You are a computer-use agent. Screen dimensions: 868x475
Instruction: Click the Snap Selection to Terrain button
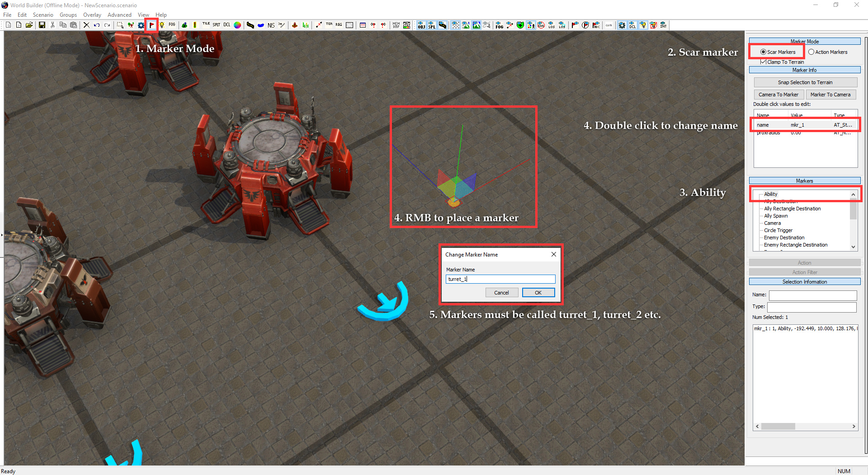[805, 82]
